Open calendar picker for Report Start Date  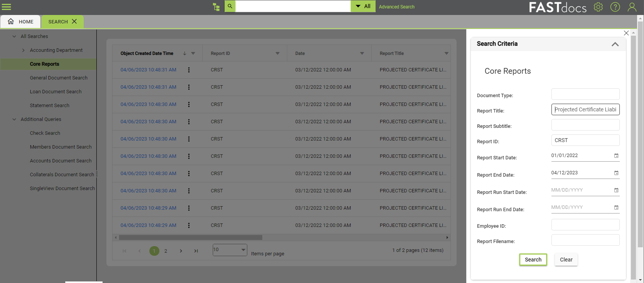click(616, 156)
